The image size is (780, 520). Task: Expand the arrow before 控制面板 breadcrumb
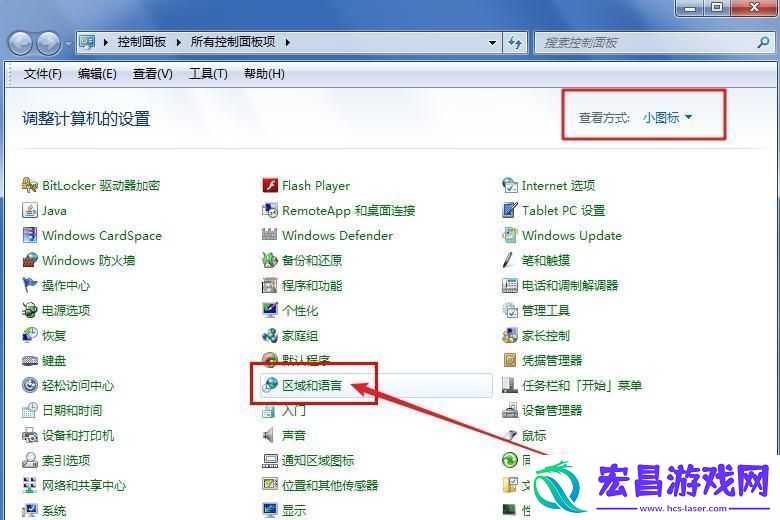105,43
